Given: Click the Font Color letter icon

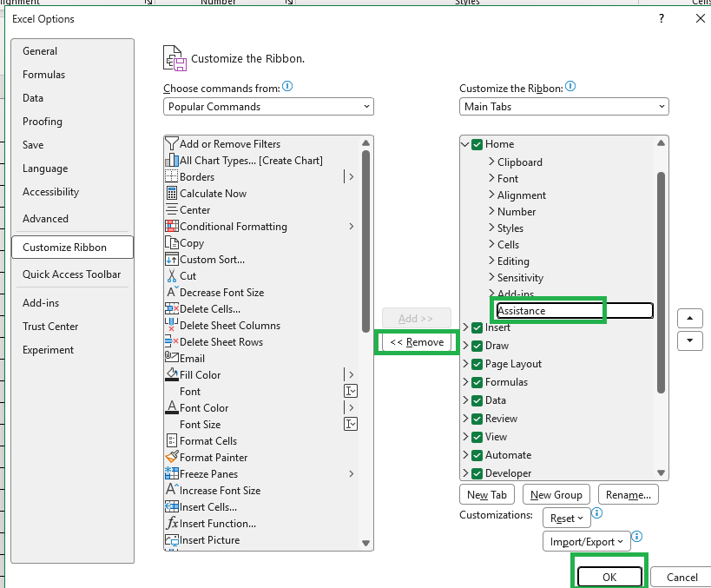Looking at the screenshot, I should coord(171,407).
